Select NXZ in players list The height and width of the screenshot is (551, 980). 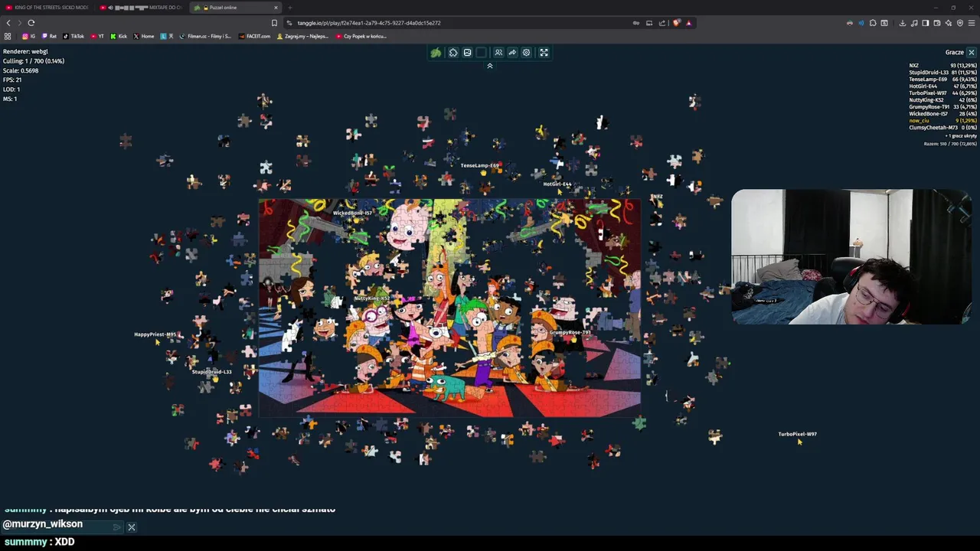tap(942, 66)
